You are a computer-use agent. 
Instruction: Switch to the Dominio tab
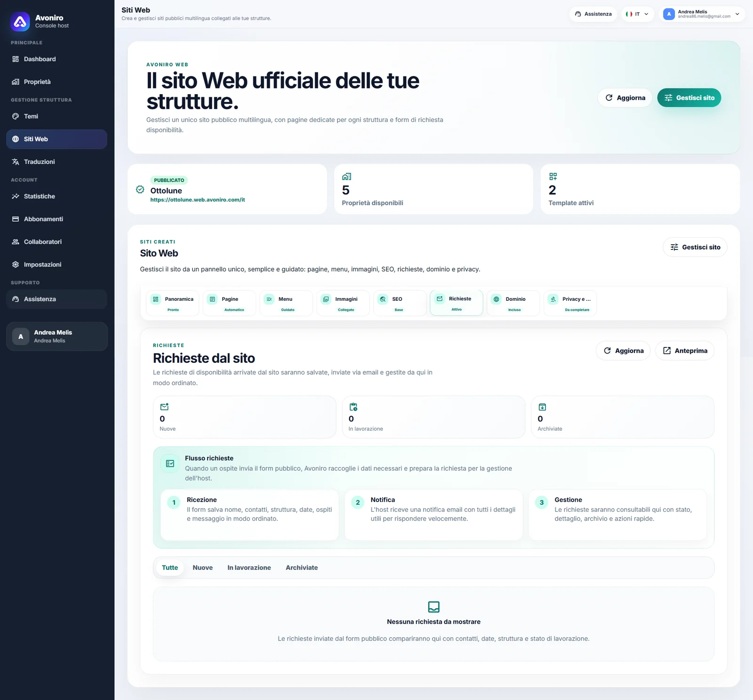[x=513, y=303]
